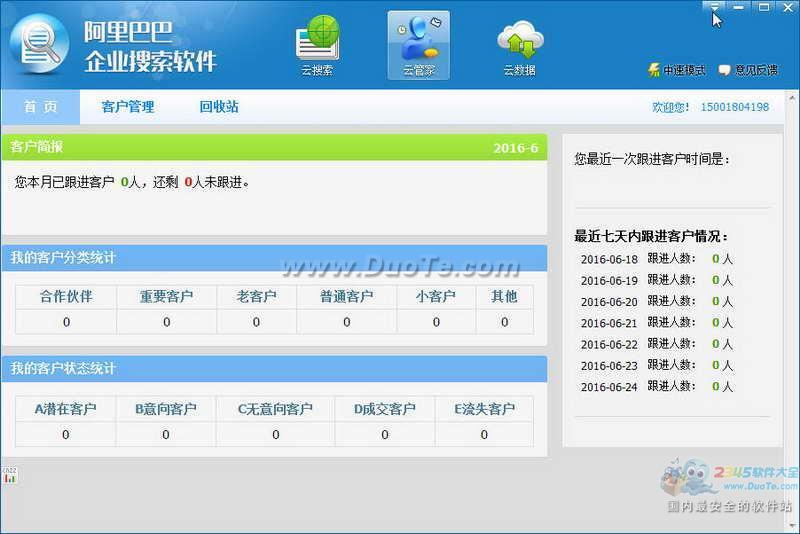Select the A潜在客户 status column header
Screen dimensions: 800x534
(x=66, y=409)
